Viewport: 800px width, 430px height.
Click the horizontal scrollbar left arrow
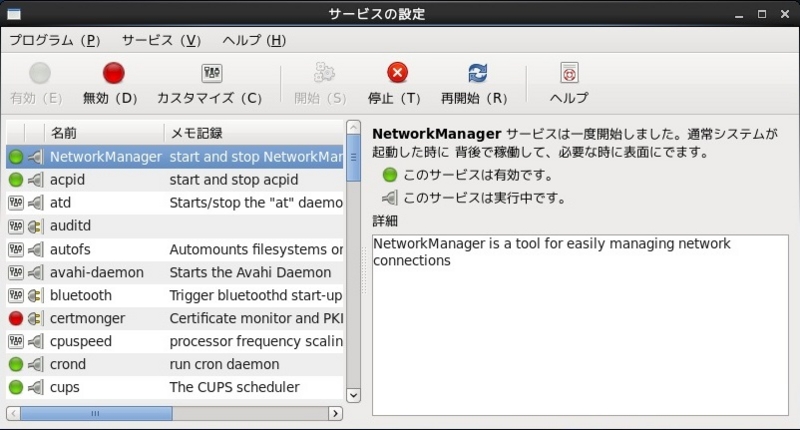pyautogui.click(x=14, y=413)
